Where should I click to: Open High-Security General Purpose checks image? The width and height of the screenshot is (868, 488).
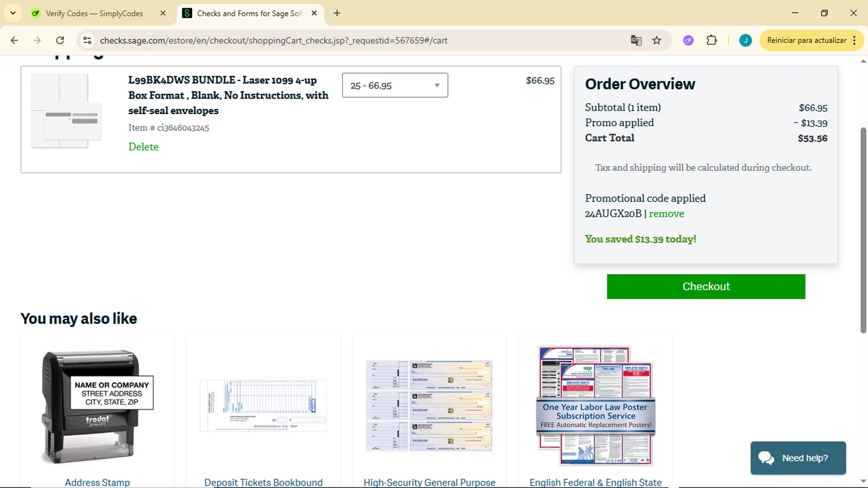coord(429,405)
